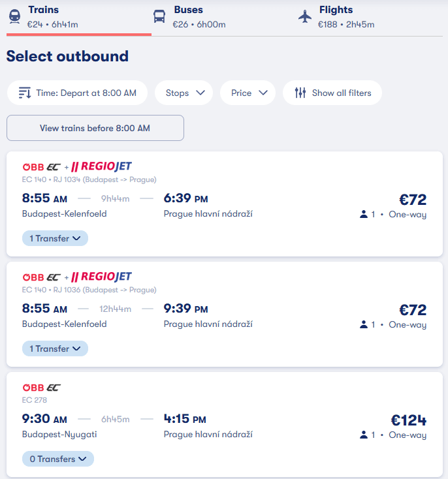
Task: Select the Trains tab
Action: pyautogui.click(x=79, y=18)
